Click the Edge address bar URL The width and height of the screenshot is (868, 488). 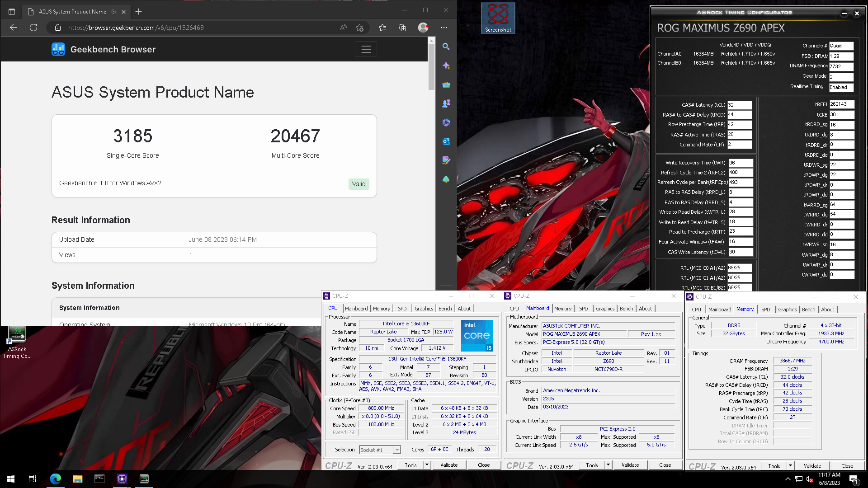point(136,28)
